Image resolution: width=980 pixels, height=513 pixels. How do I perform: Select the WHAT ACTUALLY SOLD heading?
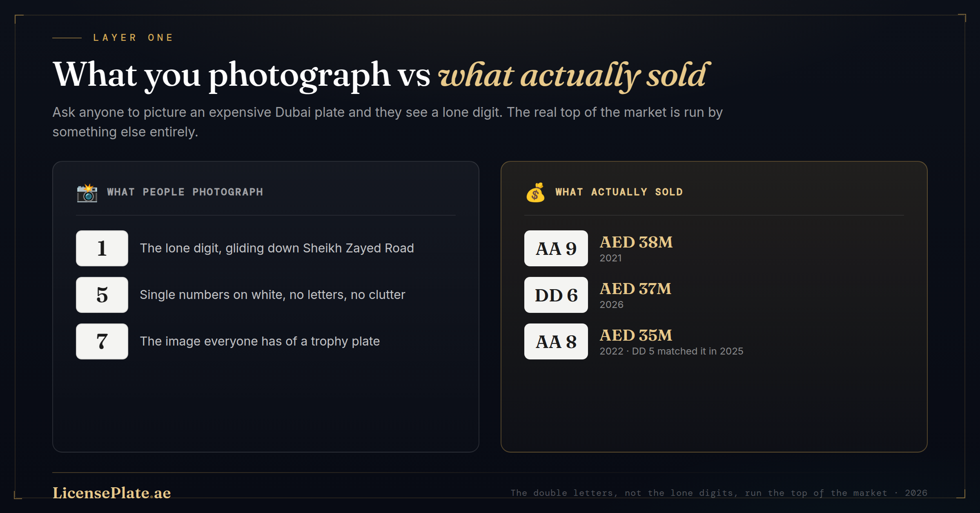[x=619, y=192]
